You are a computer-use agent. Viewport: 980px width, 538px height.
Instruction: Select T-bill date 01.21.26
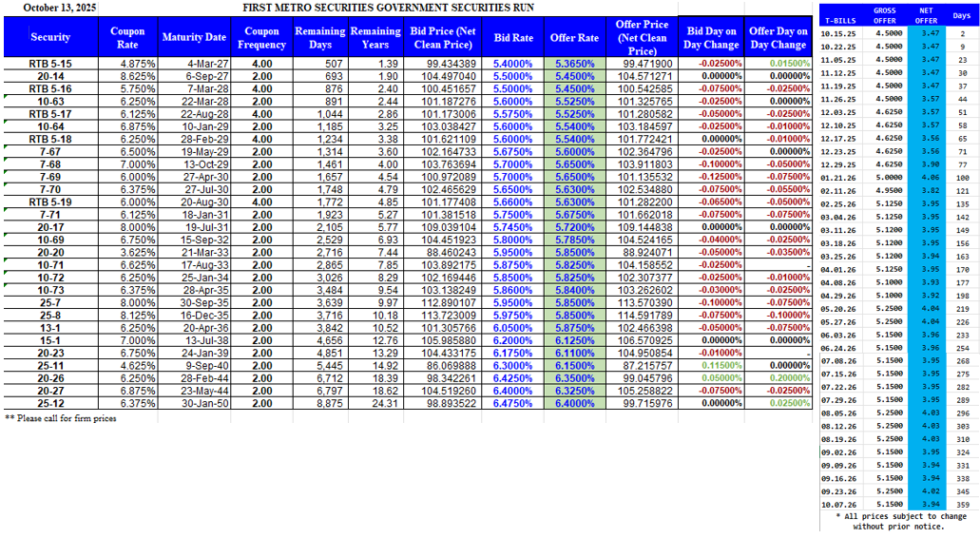(837, 178)
